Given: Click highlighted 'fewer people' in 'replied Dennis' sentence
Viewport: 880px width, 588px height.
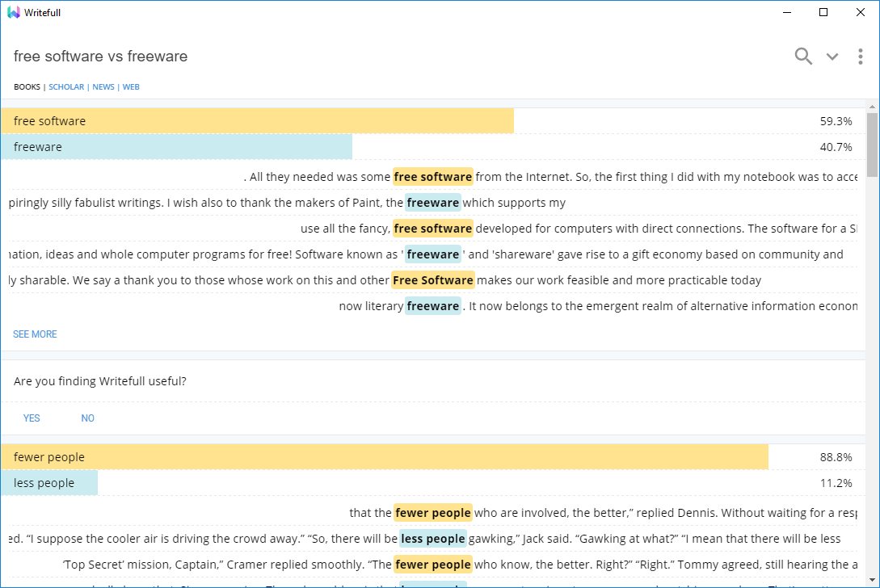Looking at the screenshot, I should click(432, 513).
